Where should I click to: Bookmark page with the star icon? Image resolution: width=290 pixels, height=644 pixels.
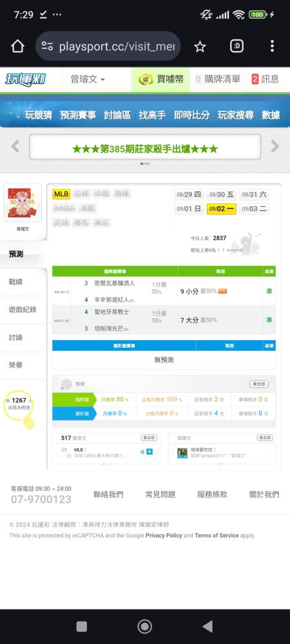tap(200, 46)
